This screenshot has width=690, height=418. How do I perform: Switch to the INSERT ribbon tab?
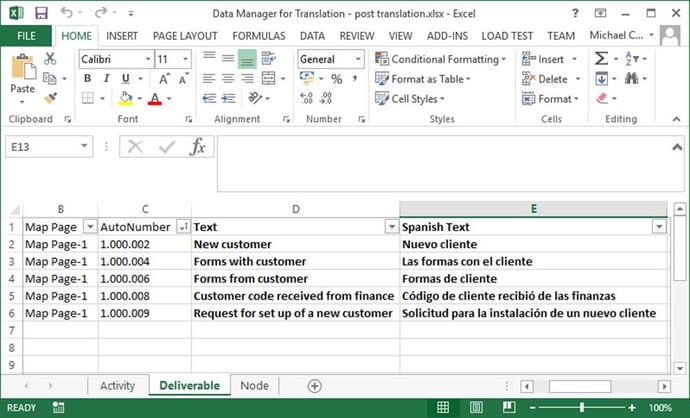tap(122, 36)
